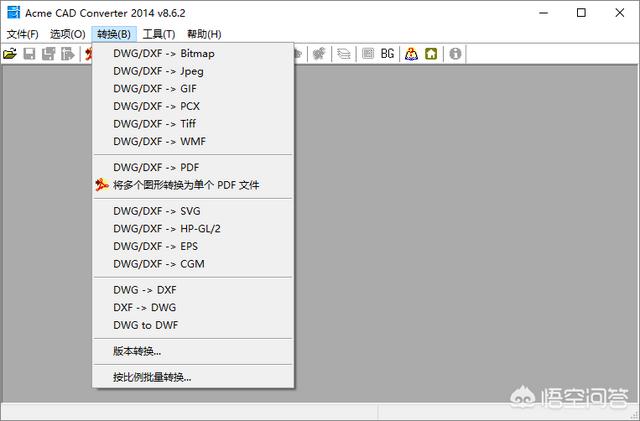Pick DWG to DWF conversion
The width and height of the screenshot is (640, 421).
tap(146, 325)
